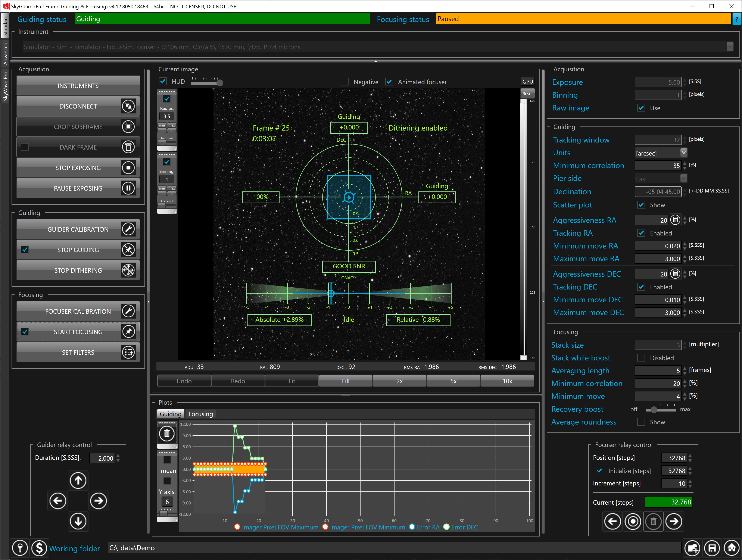Toggle Tracking RA Enabled checkbox
Image resolution: width=742 pixels, height=560 pixels.
tap(641, 233)
